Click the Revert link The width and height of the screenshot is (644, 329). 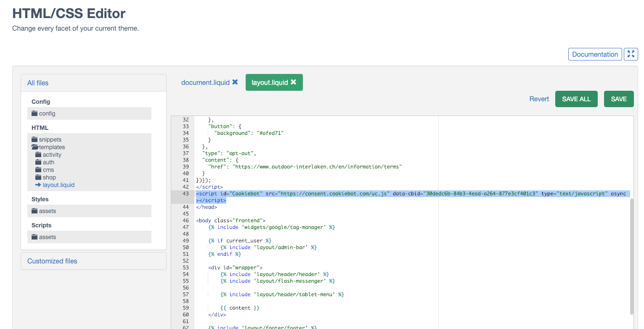tap(539, 99)
